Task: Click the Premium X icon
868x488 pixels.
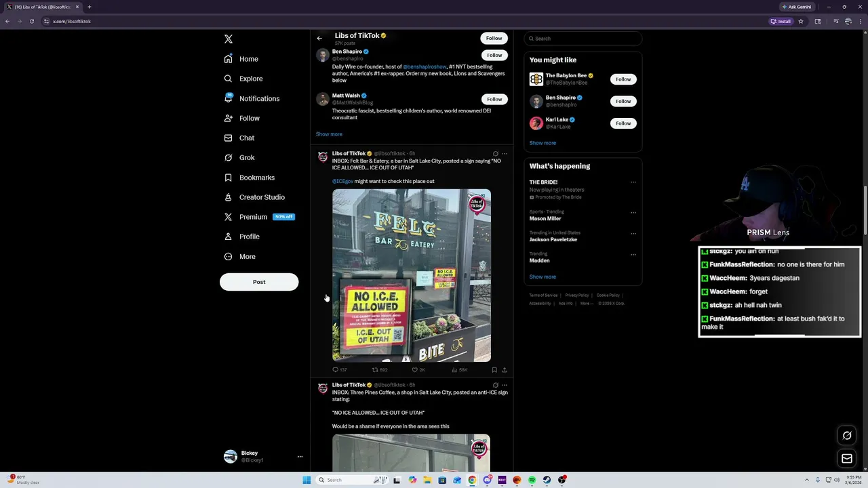Action: [x=229, y=217]
